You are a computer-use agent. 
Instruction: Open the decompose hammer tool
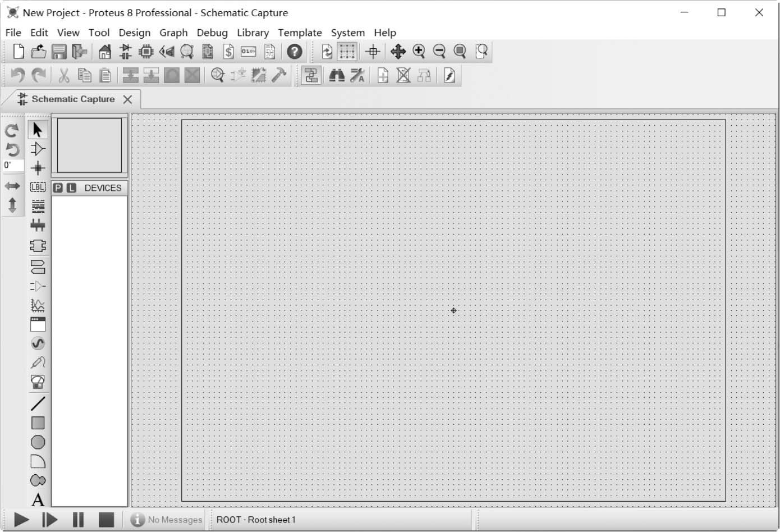(x=279, y=75)
